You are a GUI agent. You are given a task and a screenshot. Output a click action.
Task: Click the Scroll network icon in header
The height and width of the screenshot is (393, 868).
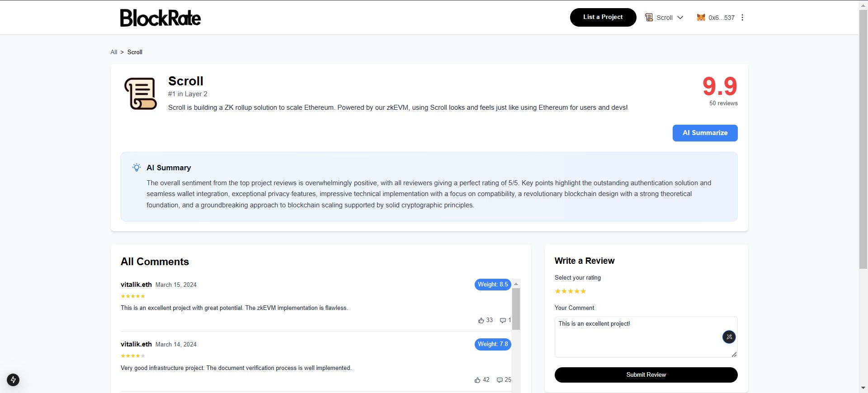tap(649, 18)
